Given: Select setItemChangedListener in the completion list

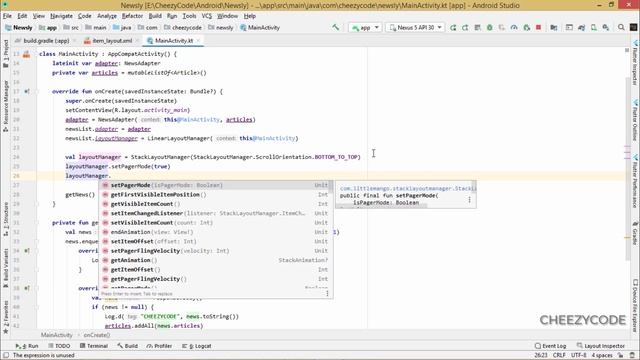Looking at the screenshot, I should [x=216, y=213].
